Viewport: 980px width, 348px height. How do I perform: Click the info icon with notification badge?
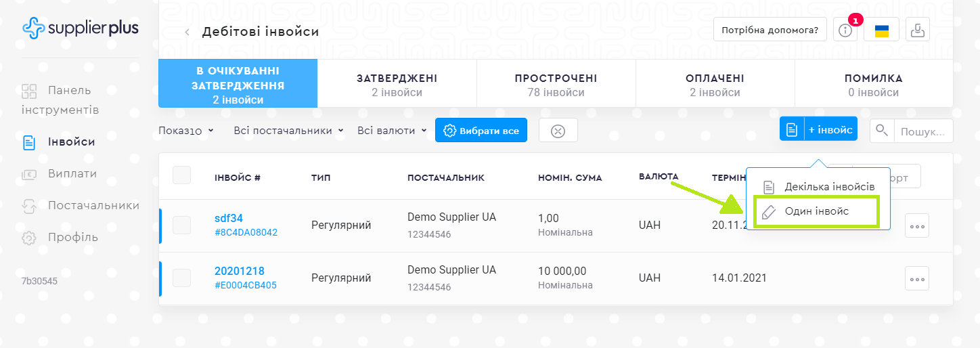(845, 30)
